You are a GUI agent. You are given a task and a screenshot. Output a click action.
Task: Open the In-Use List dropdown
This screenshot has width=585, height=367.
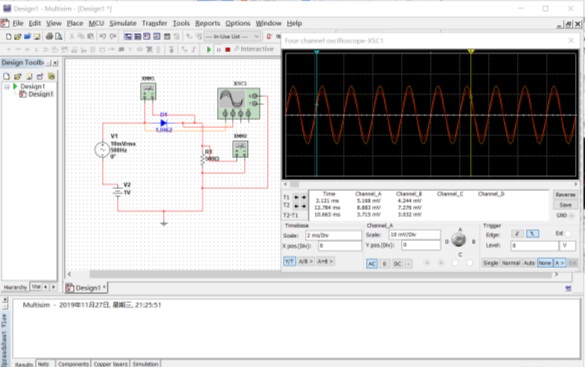pyautogui.click(x=232, y=37)
